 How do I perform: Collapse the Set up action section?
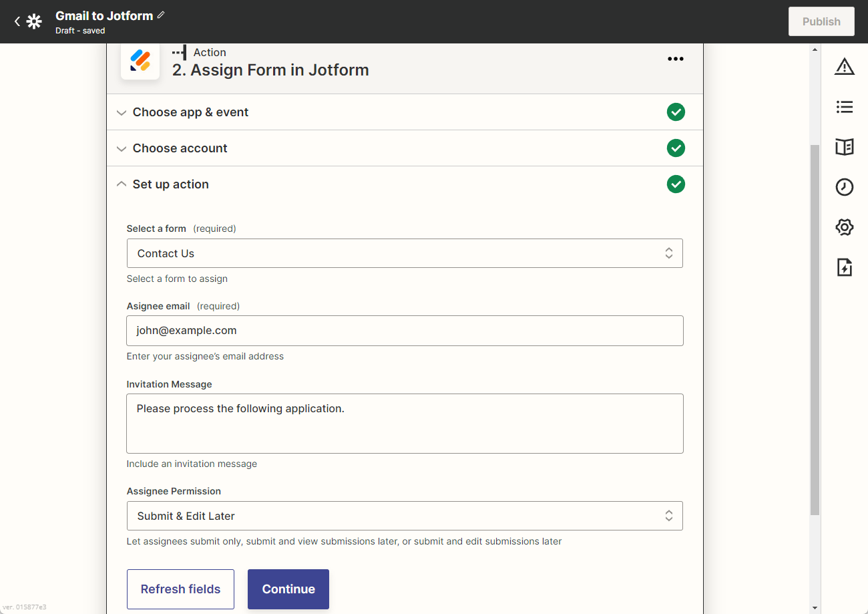click(x=170, y=184)
